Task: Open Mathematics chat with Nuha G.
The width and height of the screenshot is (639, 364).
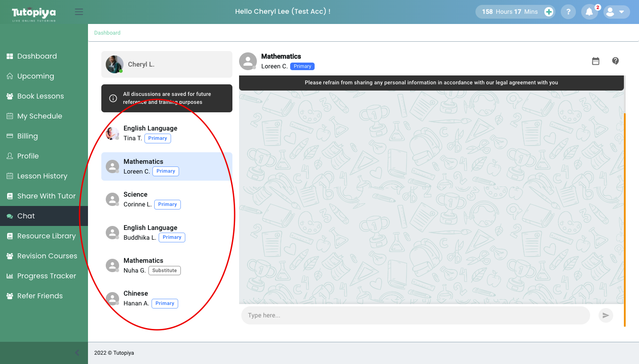Action: 167,265
